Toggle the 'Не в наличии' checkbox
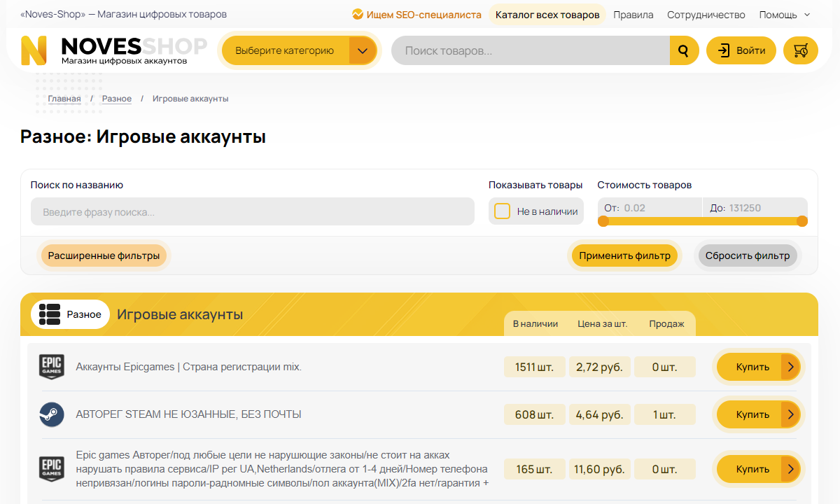 point(502,211)
